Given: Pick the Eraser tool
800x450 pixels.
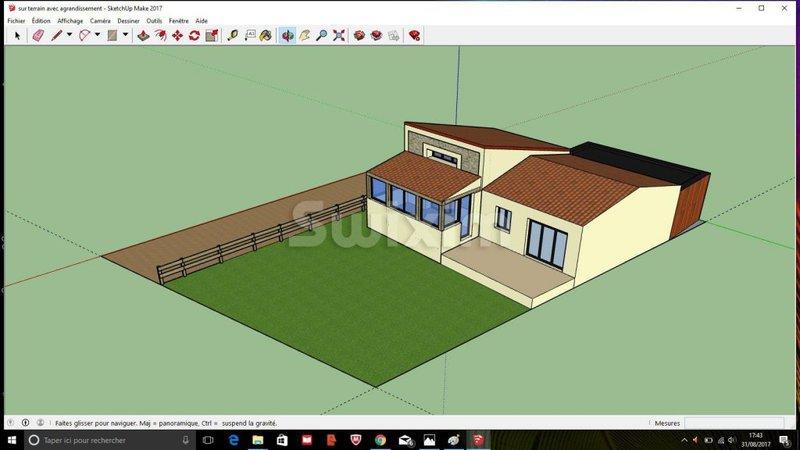Looking at the screenshot, I should (x=38, y=35).
